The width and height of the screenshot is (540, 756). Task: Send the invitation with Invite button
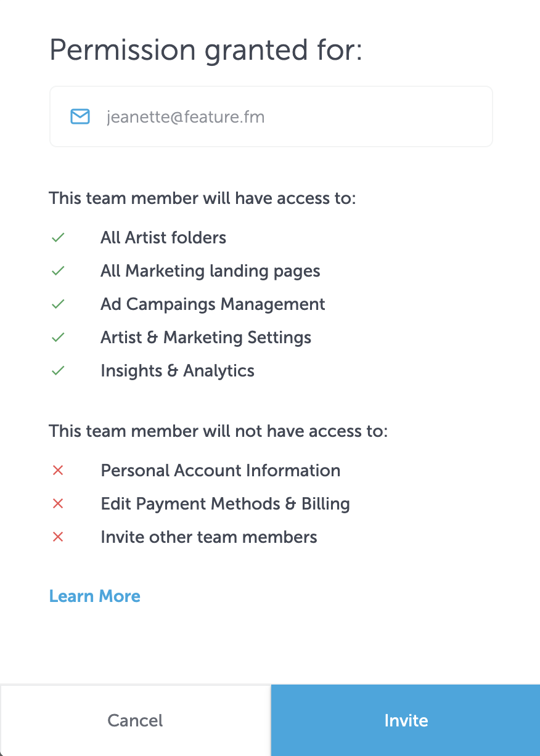point(406,721)
